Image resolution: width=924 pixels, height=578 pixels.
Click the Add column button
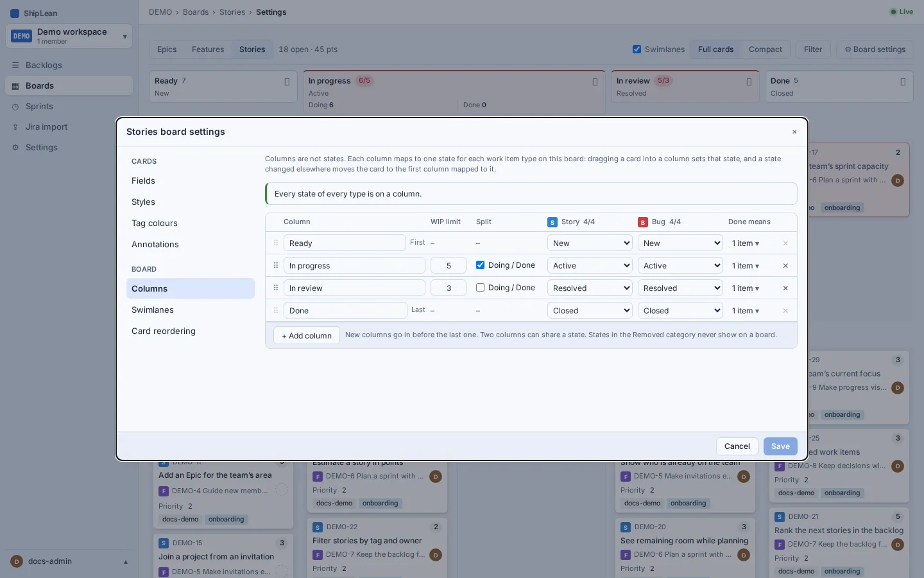[307, 336]
